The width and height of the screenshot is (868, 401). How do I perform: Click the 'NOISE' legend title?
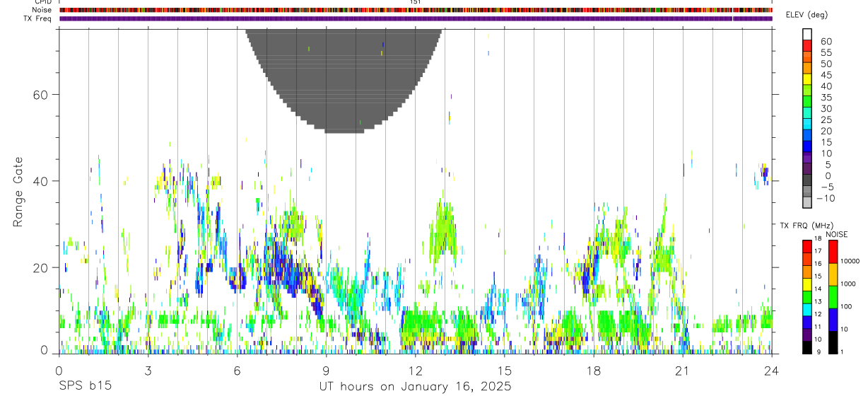point(837,234)
